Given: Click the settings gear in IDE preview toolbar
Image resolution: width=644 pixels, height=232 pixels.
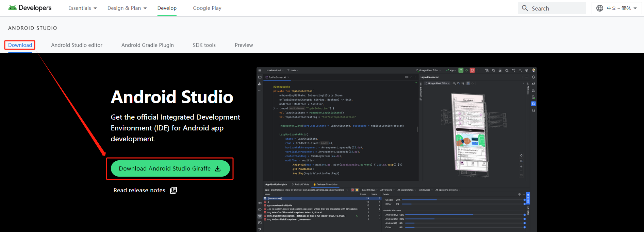Looking at the screenshot, I should pos(527,70).
